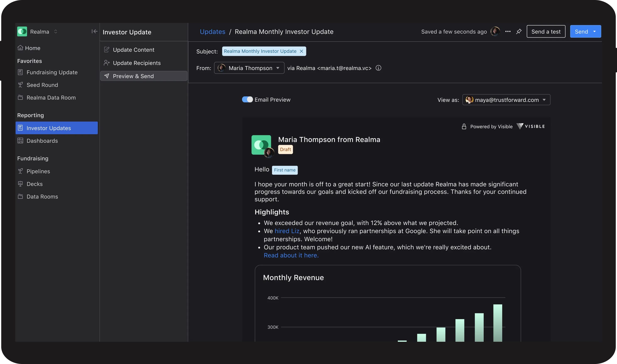The image size is (617, 364).
Task: Expand the Realma workspace switcher
Action: (56, 32)
